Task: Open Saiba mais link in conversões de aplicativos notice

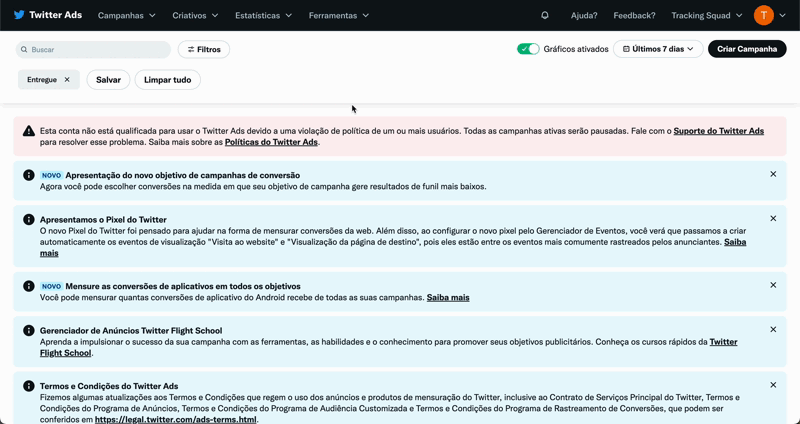Action: (x=448, y=297)
